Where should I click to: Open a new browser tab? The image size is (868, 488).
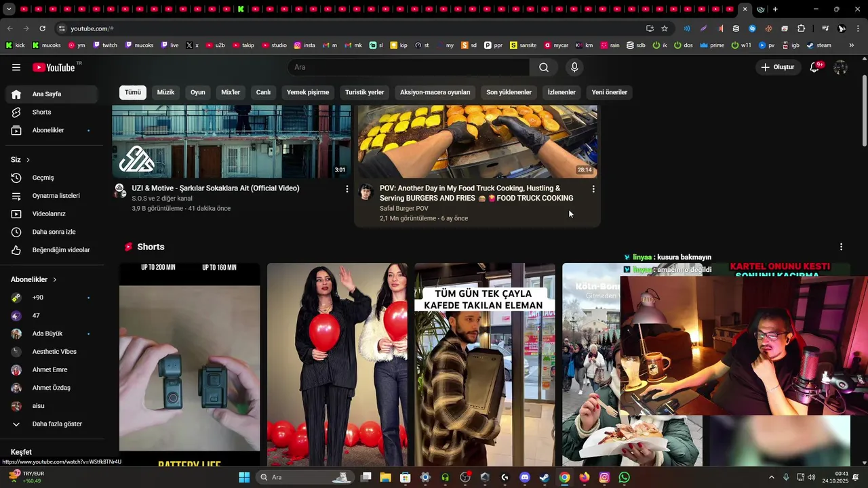[x=775, y=9]
